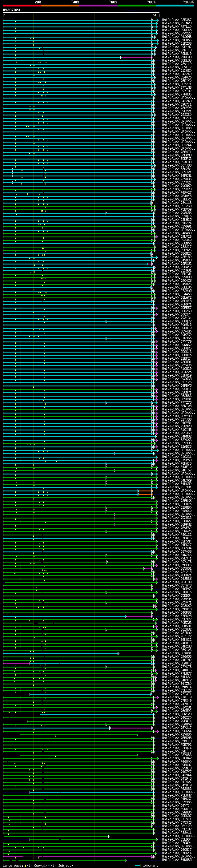Select hit label UniRef100_A2I3W1
197x868 pixels.
pyautogui.click(x=177, y=487)
